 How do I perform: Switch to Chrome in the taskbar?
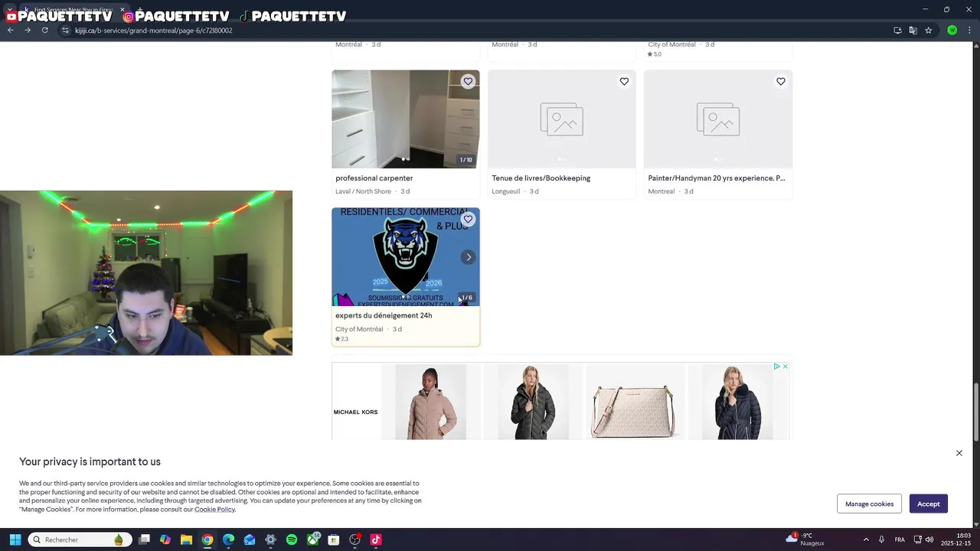207,540
